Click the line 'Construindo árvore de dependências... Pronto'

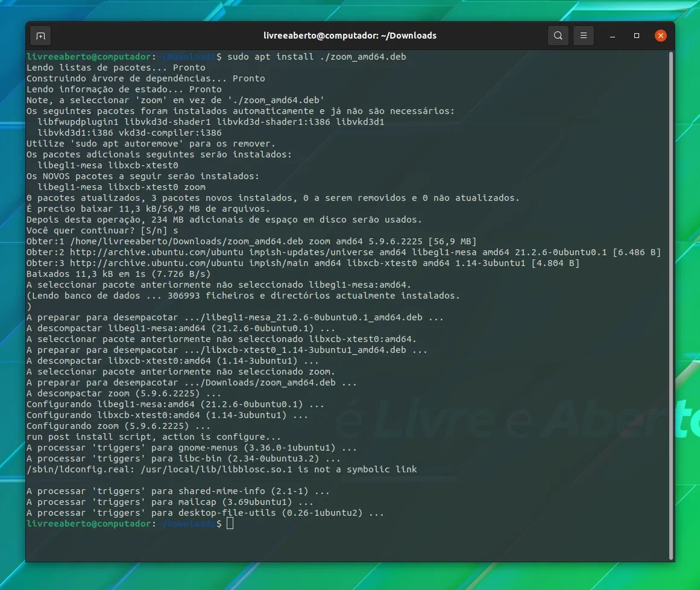(145, 78)
